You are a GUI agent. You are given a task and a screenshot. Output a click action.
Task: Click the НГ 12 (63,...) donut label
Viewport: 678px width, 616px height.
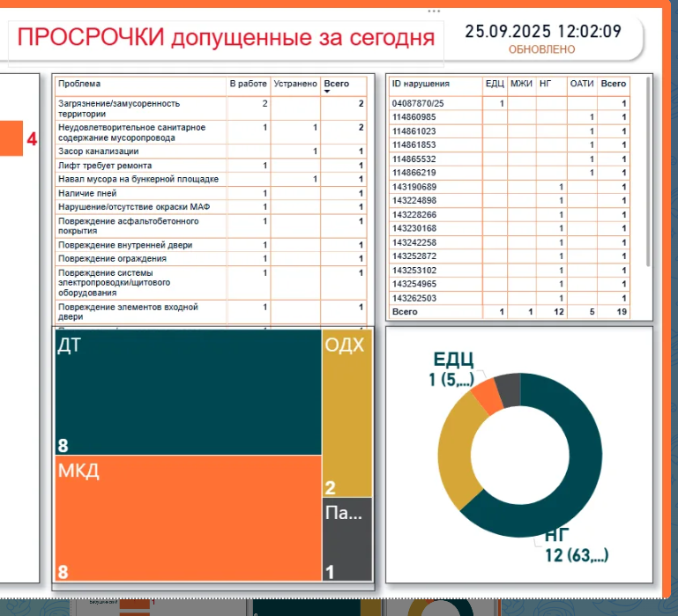coord(577,545)
